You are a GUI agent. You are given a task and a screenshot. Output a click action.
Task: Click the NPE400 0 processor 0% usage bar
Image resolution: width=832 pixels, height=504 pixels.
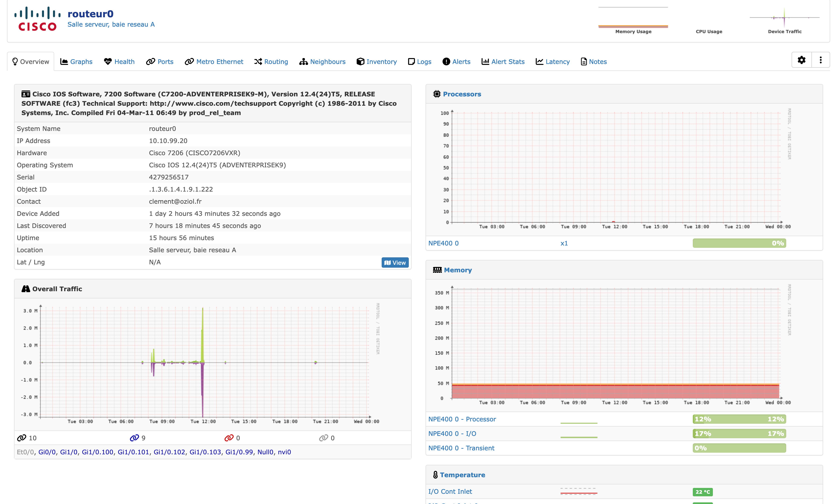739,243
